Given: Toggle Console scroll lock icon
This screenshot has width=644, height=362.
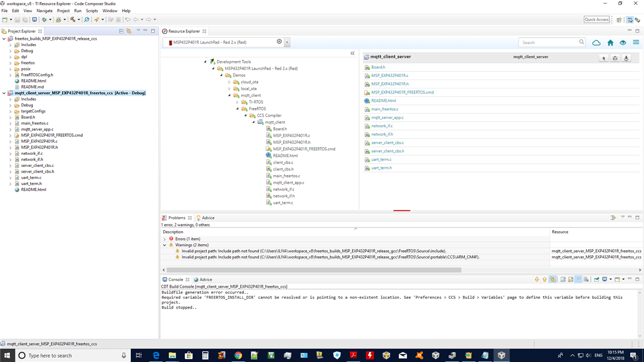Looking at the screenshot, I should tap(571, 279).
